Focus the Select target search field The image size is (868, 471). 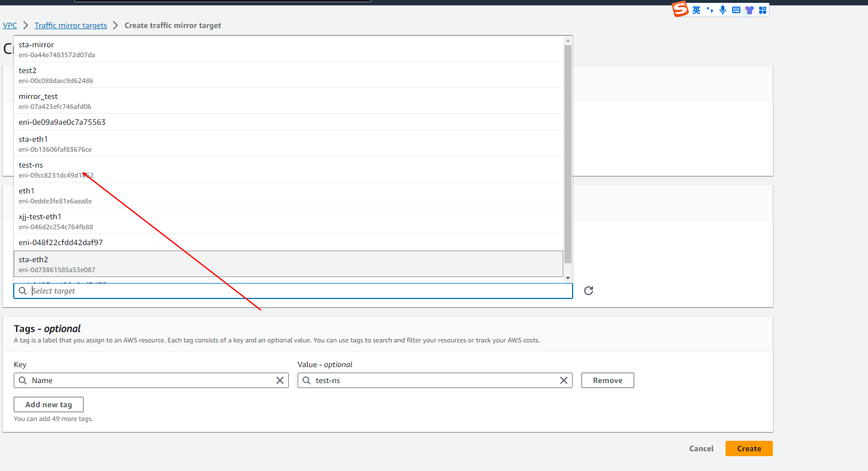coord(293,291)
